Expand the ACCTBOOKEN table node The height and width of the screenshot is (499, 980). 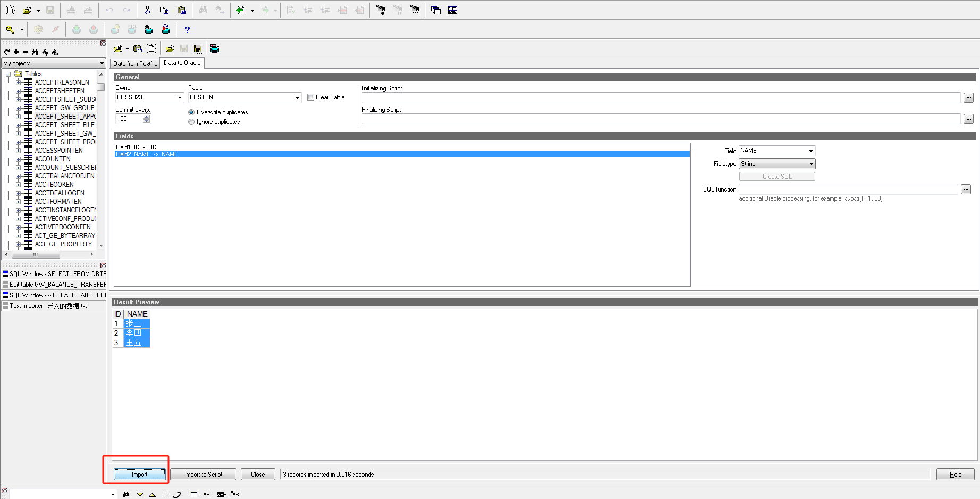point(19,185)
